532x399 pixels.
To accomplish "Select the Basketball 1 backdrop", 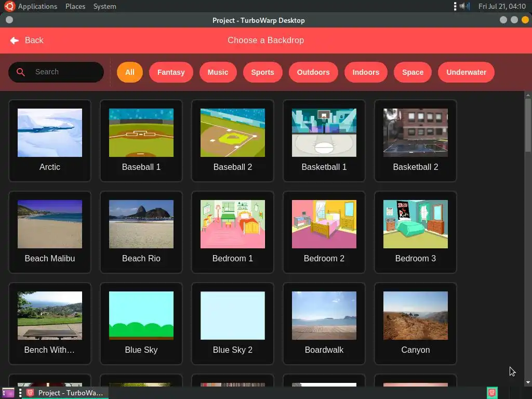I will (324, 140).
